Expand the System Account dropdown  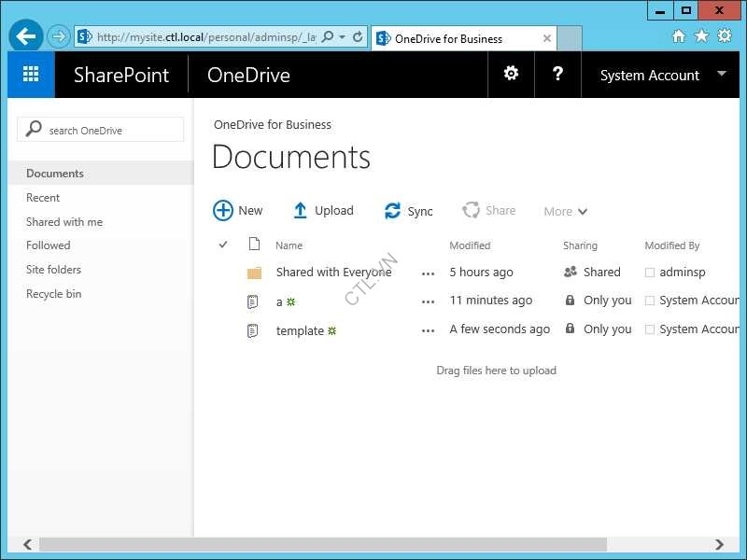point(721,74)
